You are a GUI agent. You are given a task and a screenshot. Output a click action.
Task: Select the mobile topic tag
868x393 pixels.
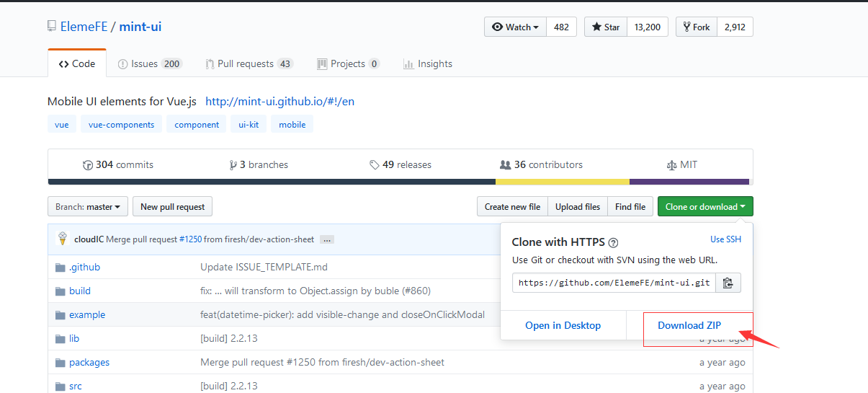[x=292, y=125]
